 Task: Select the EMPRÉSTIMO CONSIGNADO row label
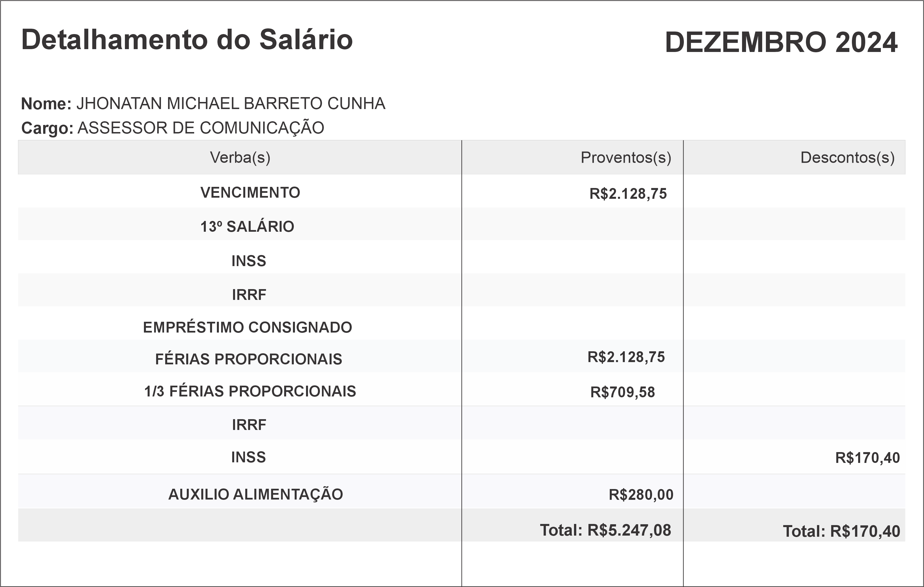tap(248, 327)
